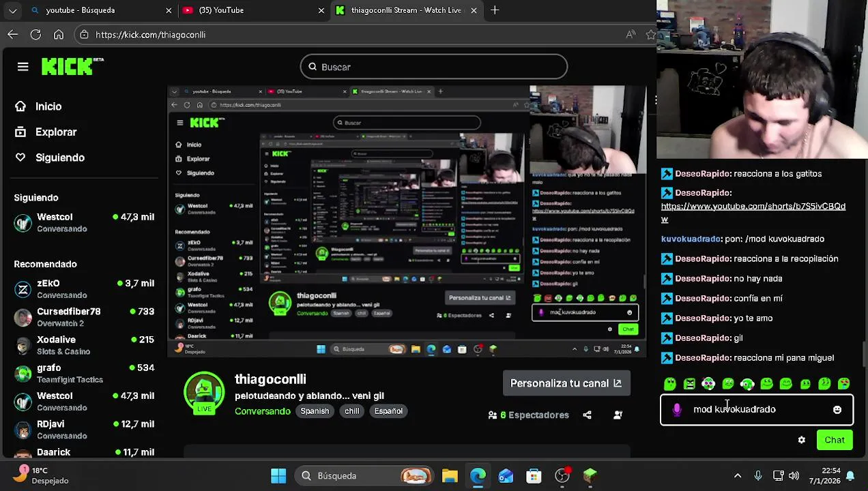Open the weather widget showing 18°C

click(41, 475)
